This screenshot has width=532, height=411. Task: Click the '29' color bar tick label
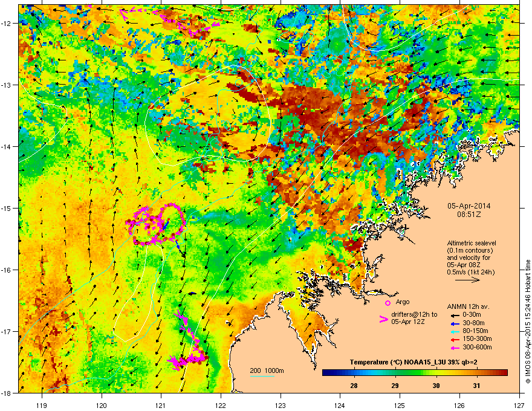tap(395, 386)
